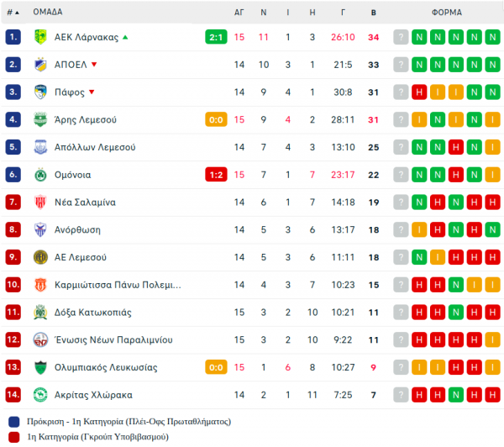Open the Πάφος team crest icon
Viewport: 504px width, 447px height.
(x=40, y=92)
